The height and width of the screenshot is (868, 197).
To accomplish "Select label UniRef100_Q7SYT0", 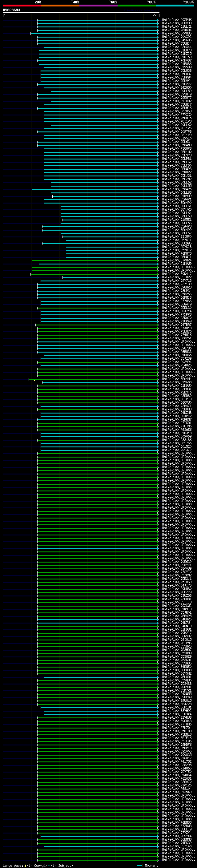I will [177, 572].
